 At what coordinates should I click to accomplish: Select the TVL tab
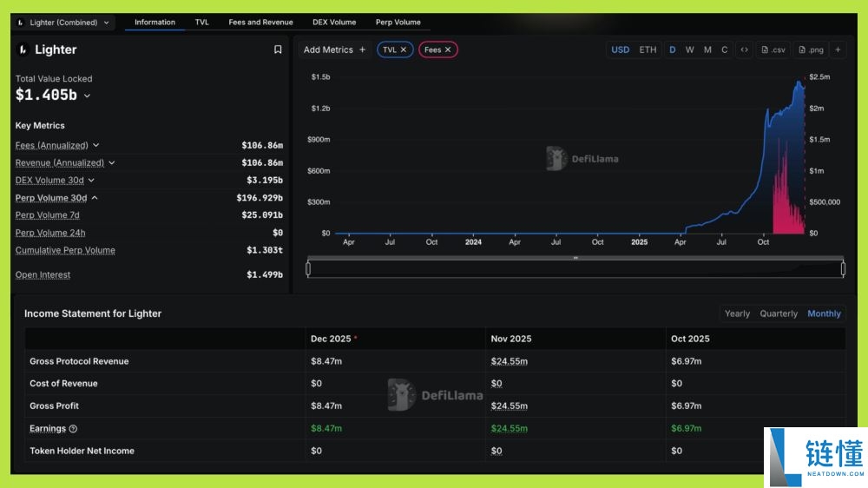201,23
